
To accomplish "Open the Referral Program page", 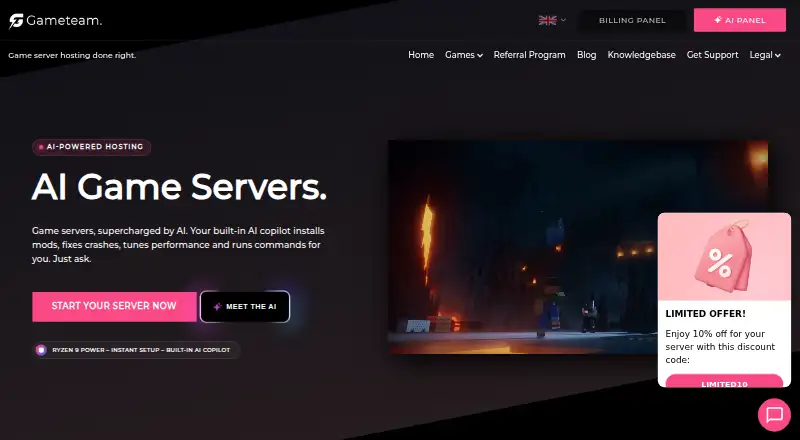I will pyautogui.click(x=529, y=55).
